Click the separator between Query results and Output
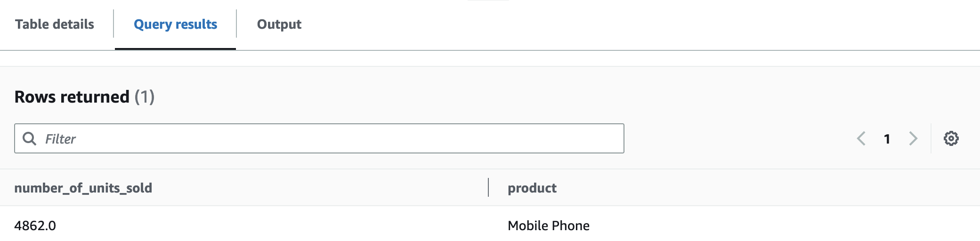Image resolution: width=980 pixels, height=241 pixels. tap(236, 24)
